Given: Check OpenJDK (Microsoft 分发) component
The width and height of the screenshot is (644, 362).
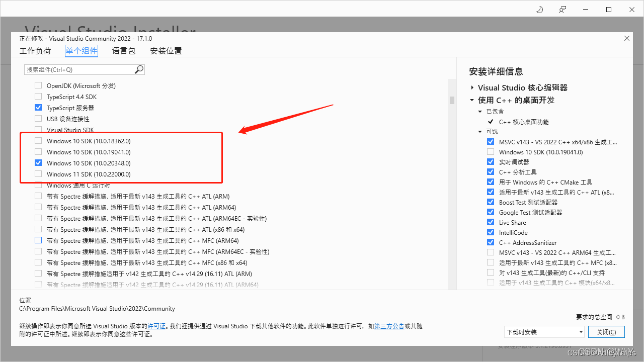Looking at the screenshot, I should (x=38, y=85).
